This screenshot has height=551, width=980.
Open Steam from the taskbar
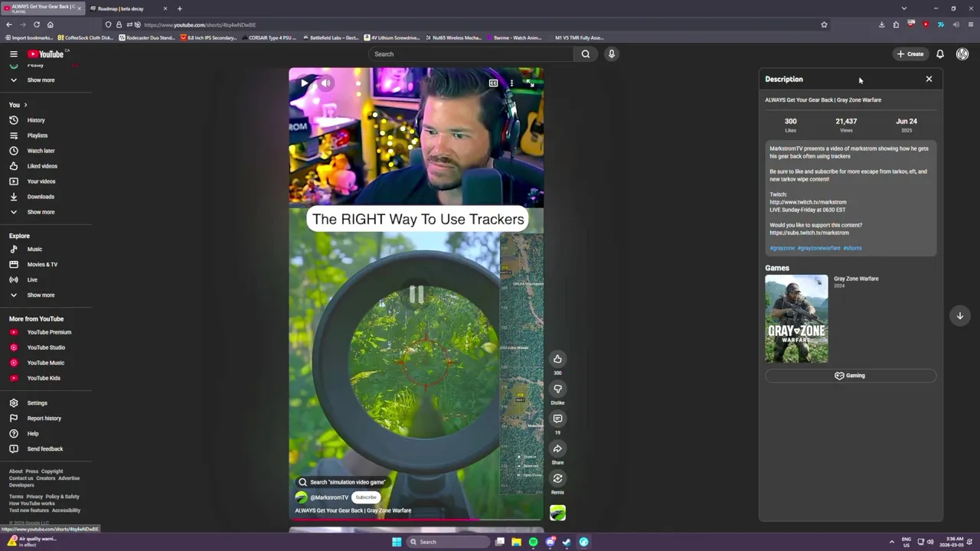pos(567,542)
